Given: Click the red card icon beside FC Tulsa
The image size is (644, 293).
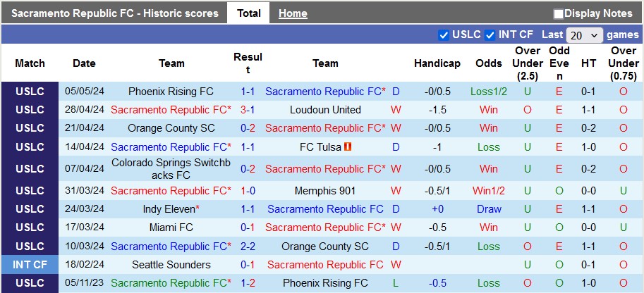Looking at the screenshot, I should [348, 147].
